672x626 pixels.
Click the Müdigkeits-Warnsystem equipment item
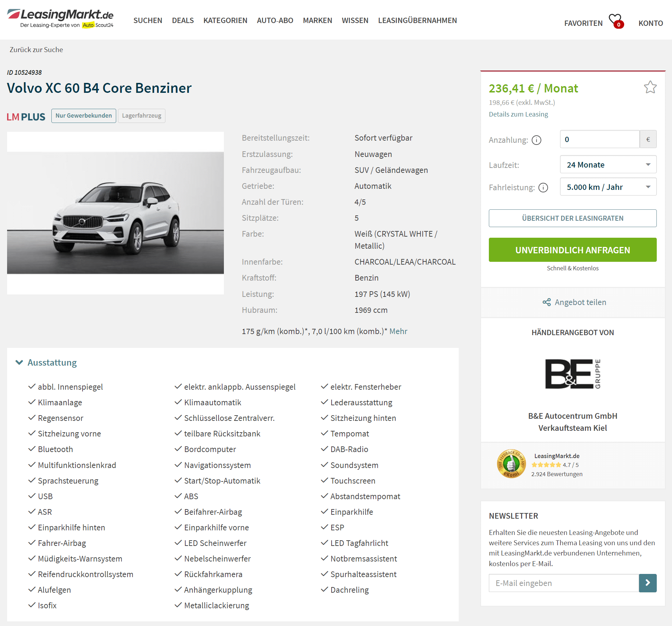click(x=80, y=559)
